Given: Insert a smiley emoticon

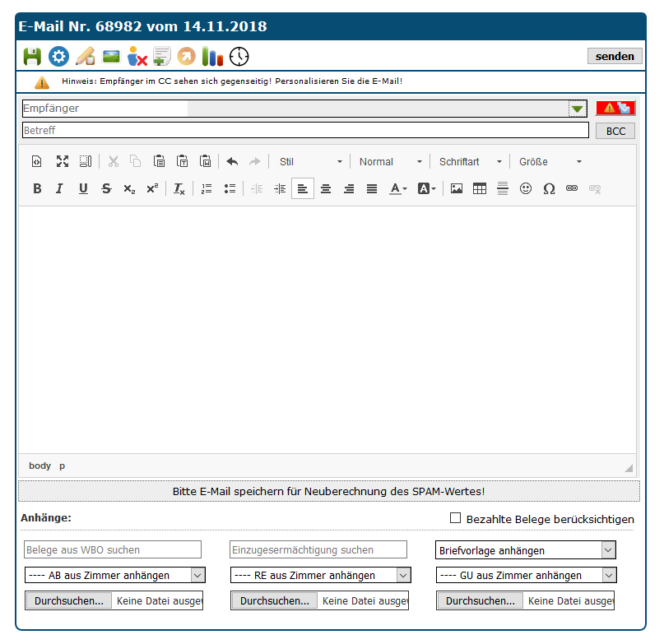Looking at the screenshot, I should point(526,188).
